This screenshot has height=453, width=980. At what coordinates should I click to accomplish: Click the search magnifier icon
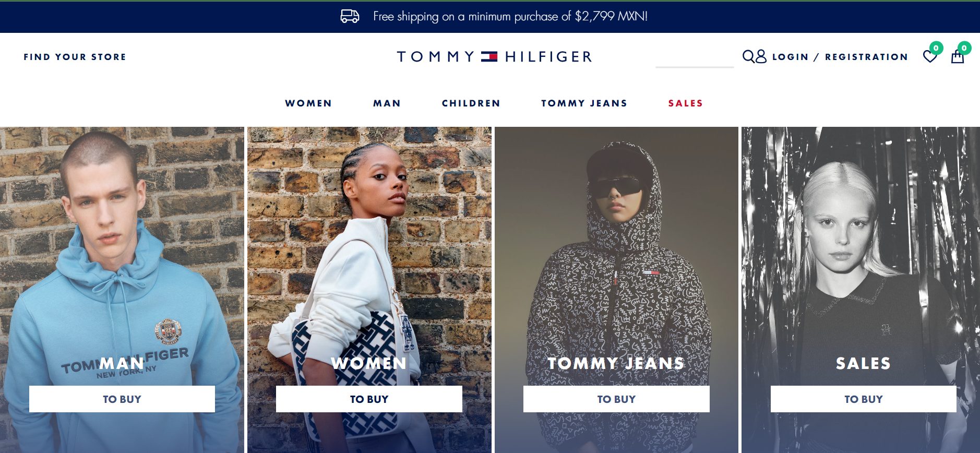click(x=748, y=56)
